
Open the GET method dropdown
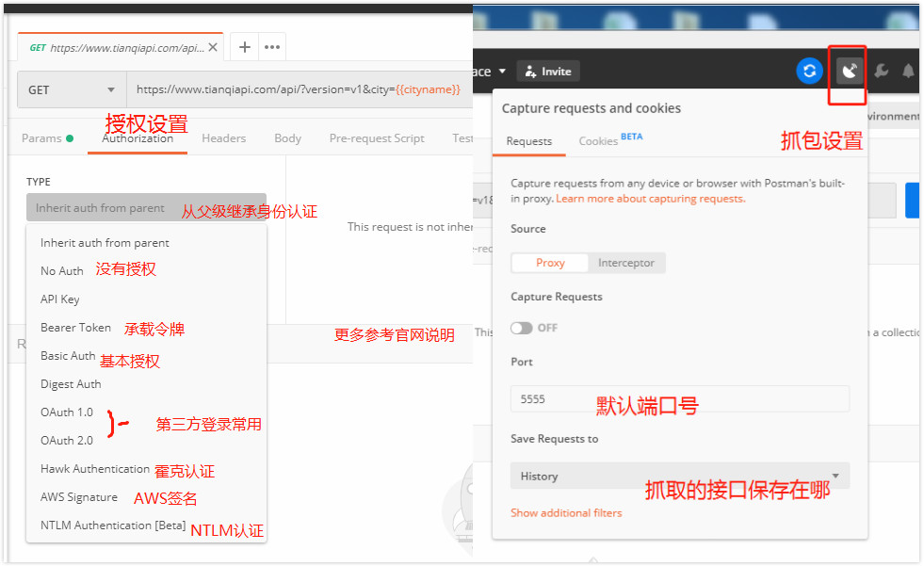(72, 89)
